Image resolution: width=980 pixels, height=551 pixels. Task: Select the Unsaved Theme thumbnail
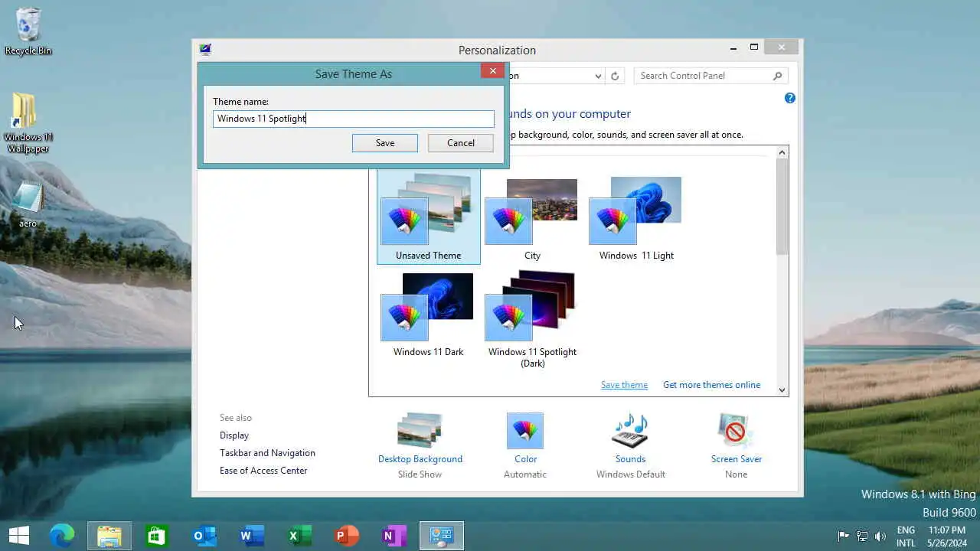(429, 217)
